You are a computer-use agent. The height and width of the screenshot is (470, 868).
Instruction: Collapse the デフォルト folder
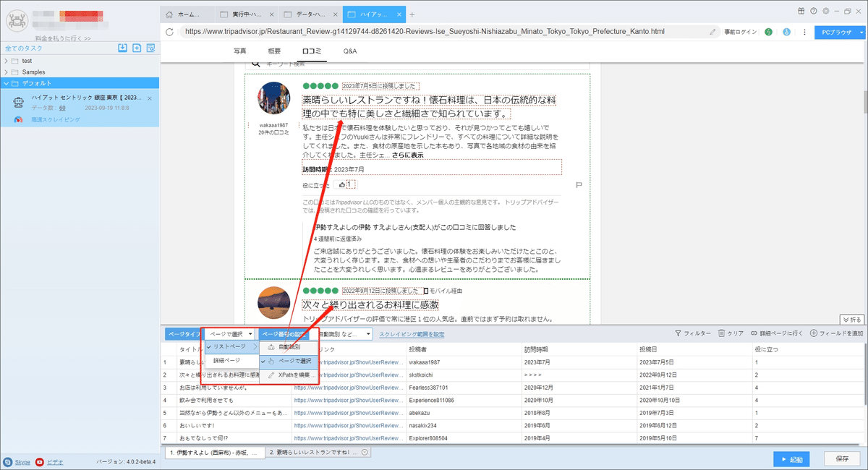6,84
